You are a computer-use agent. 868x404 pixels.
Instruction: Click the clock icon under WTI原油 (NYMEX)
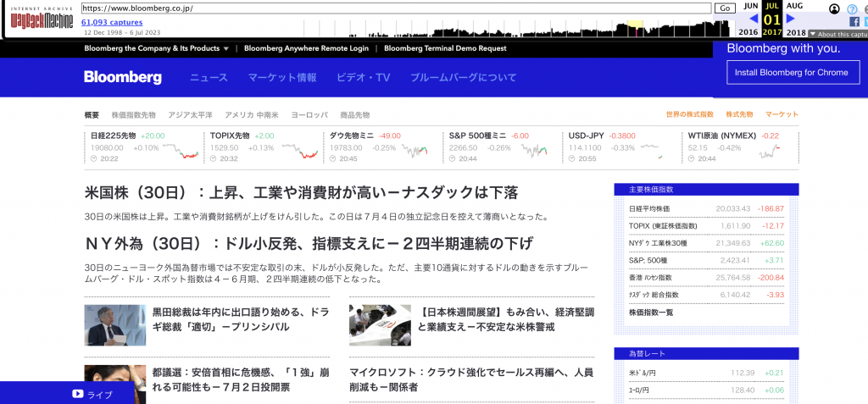(x=692, y=159)
